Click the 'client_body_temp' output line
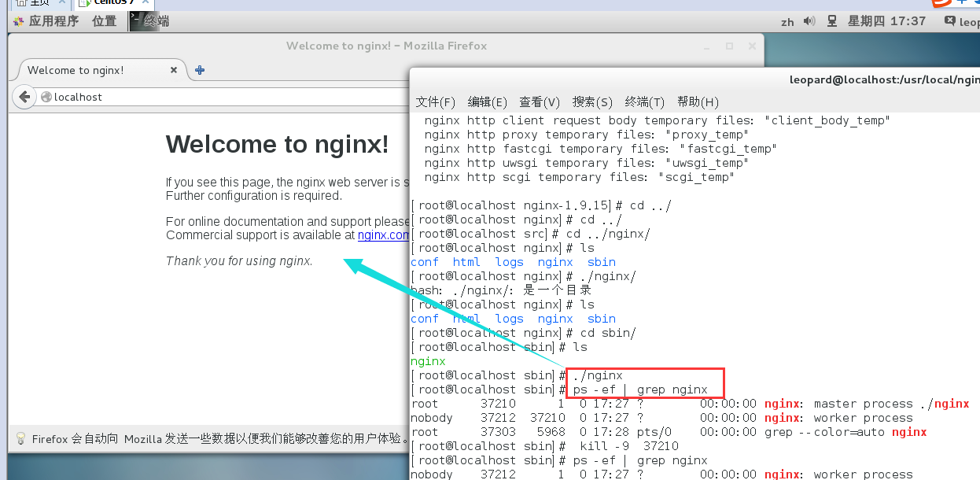 (x=657, y=120)
